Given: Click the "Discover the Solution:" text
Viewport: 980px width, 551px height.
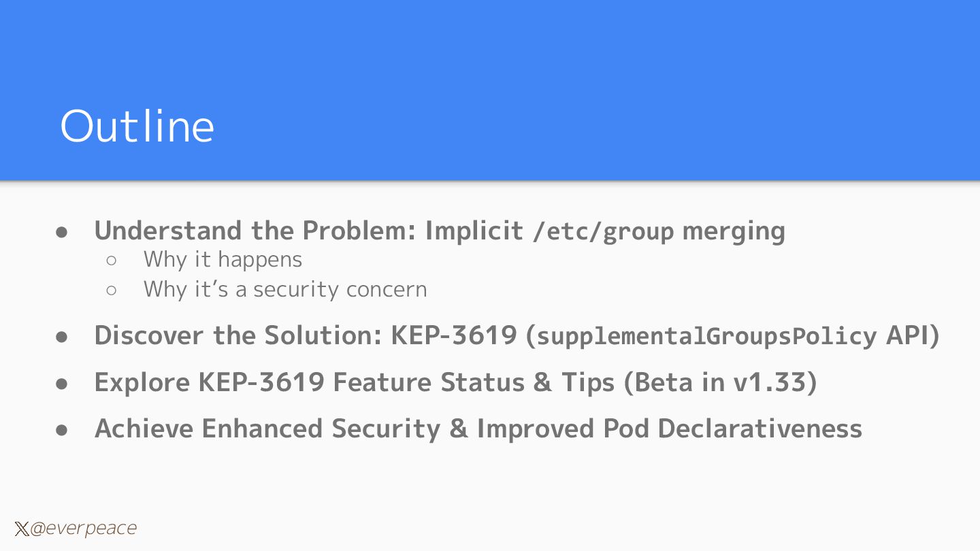Looking at the screenshot, I should pyautogui.click(x=238, y=335).
